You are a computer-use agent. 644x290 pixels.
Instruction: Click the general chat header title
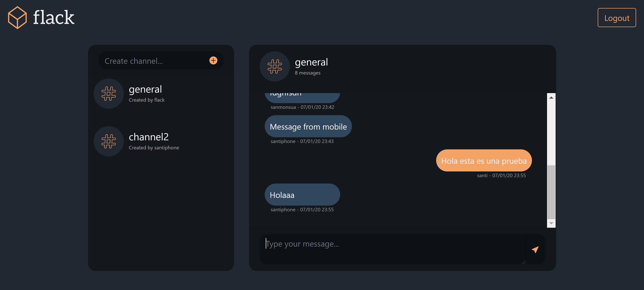(311, 62)
